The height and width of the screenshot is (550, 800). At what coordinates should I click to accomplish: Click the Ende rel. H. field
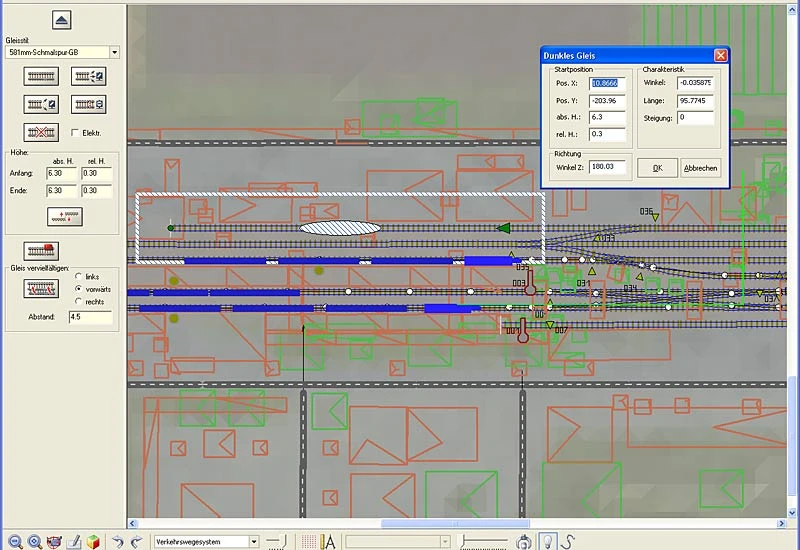(x=96, y=190)
